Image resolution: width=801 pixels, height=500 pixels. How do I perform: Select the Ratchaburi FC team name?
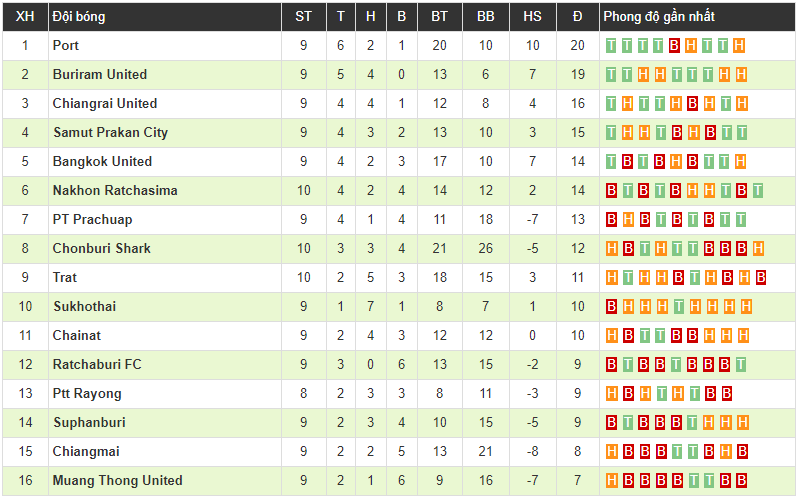click(x=97, y=364)
